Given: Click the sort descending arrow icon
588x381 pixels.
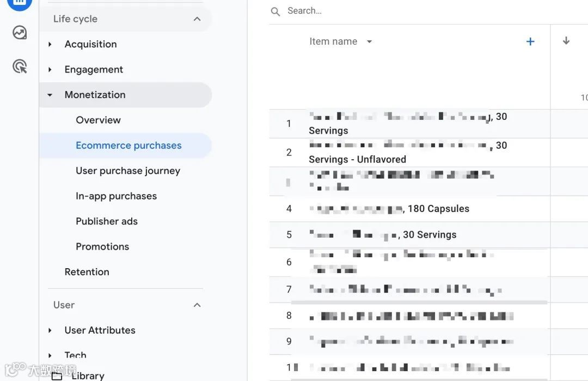Looking at the screenshot, I should [x=566, y=41].
